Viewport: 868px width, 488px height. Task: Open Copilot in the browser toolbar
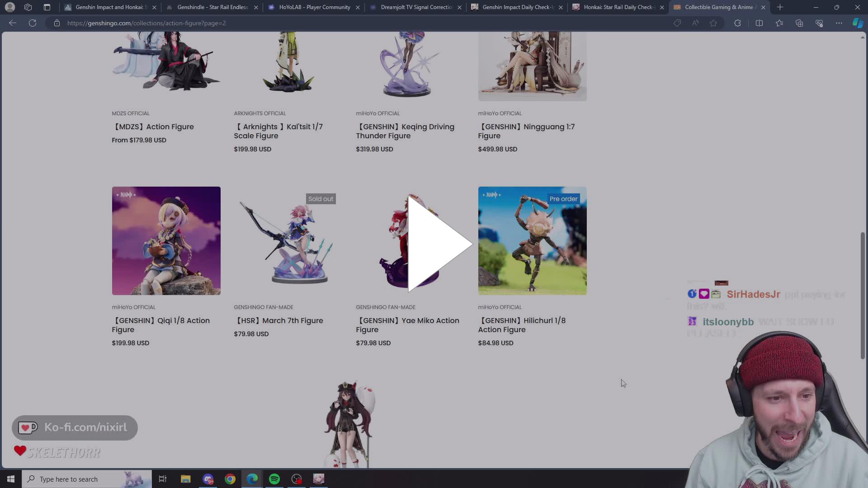(x=858, y=23)
